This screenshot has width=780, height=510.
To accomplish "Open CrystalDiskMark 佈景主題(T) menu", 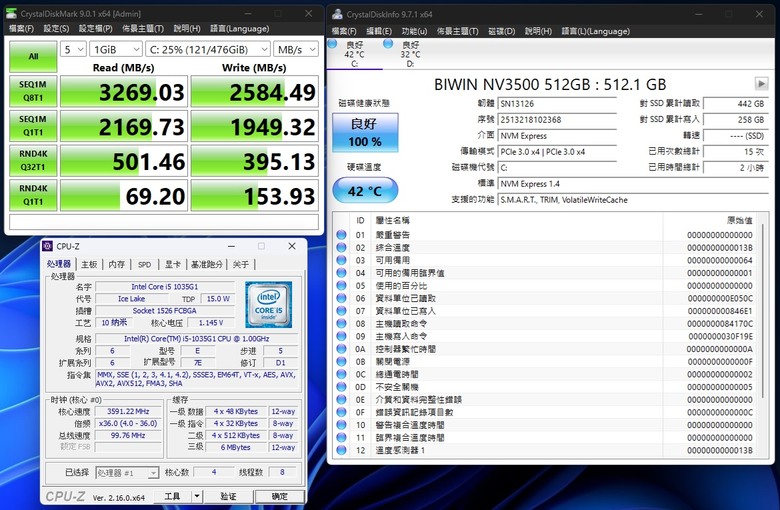I will coord(143,29).
